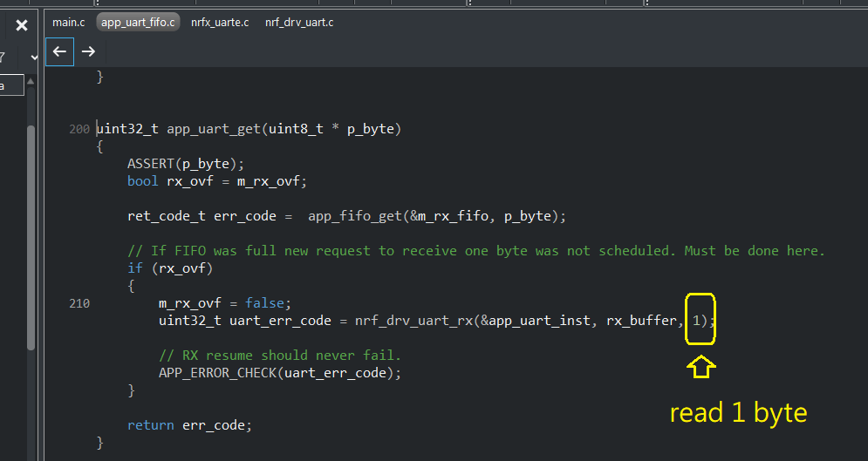Go back with the left arrow button
Image resolution: width=868 pixels, height=461 pixels.
tap(59, 52)
